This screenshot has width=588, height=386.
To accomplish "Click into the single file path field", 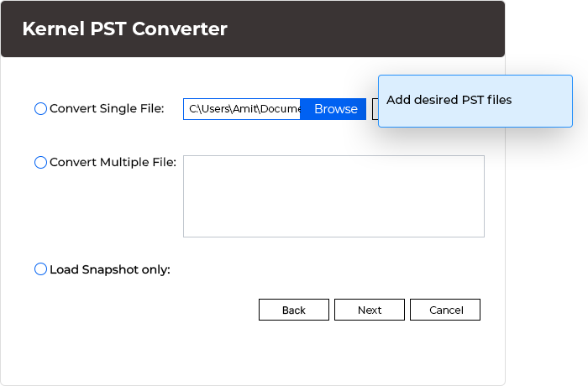I will coord(242,109).
